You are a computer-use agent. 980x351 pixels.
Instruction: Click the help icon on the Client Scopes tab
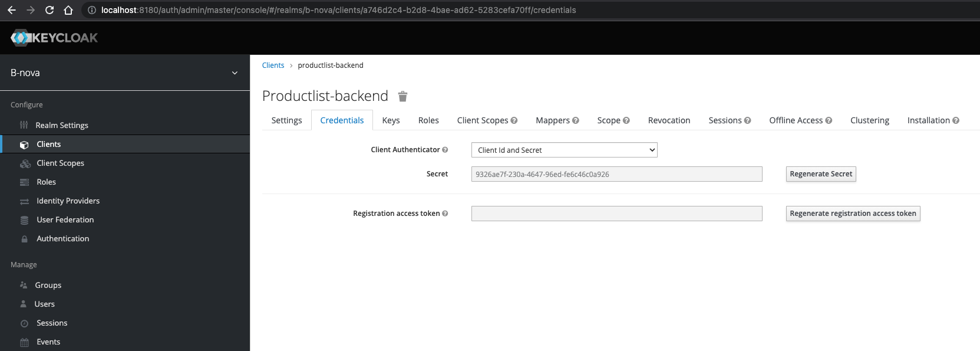[514, 120]
